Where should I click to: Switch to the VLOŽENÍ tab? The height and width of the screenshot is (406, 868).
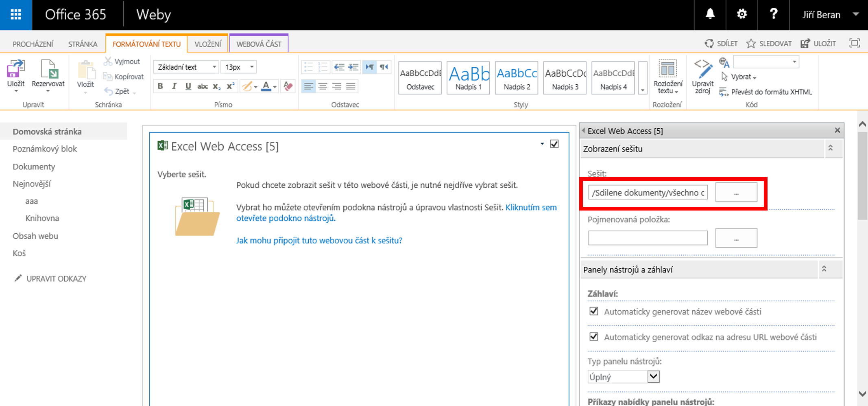click(208, 44)
